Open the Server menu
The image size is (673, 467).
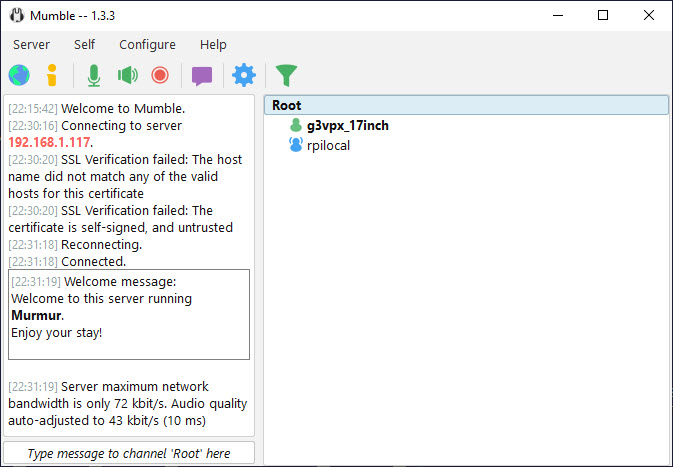click(x=31, y=45)
